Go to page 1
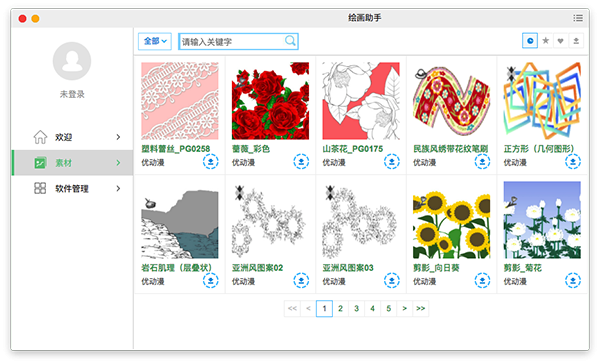600x364 pixels. [324, 309]
